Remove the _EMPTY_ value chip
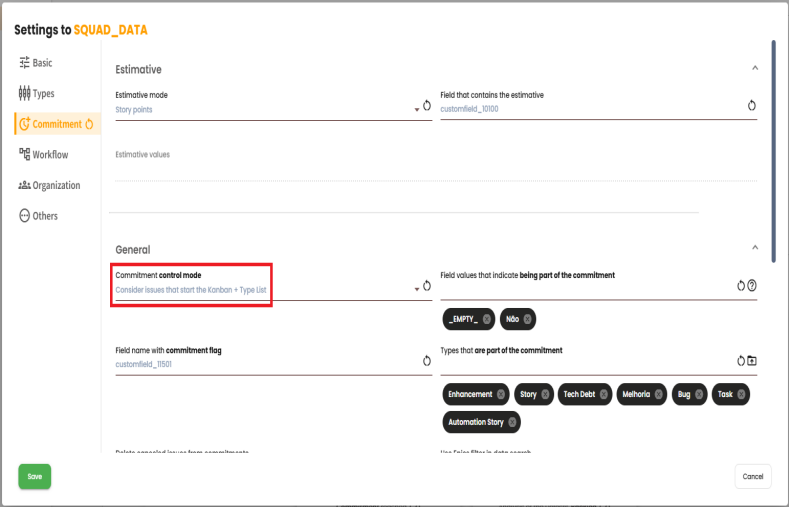This screenshot has width=789, height=507. point(487,319)
